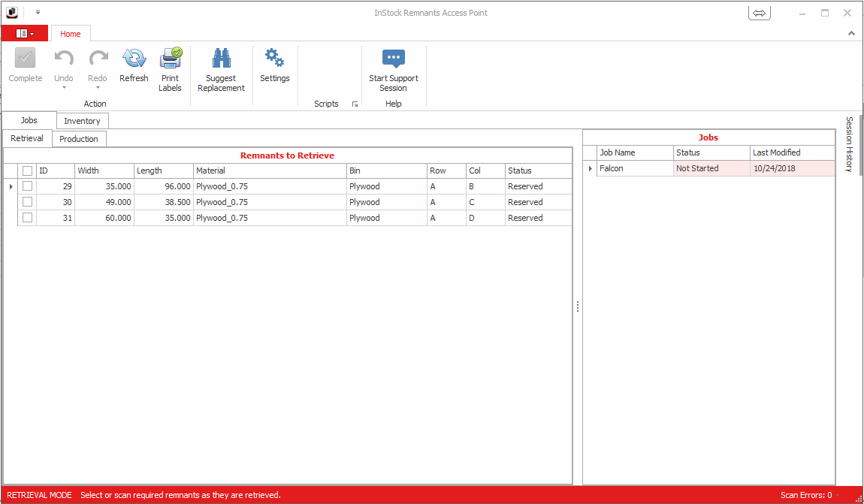
Task: Open the Session History side panel
Action: pos(849,144)
